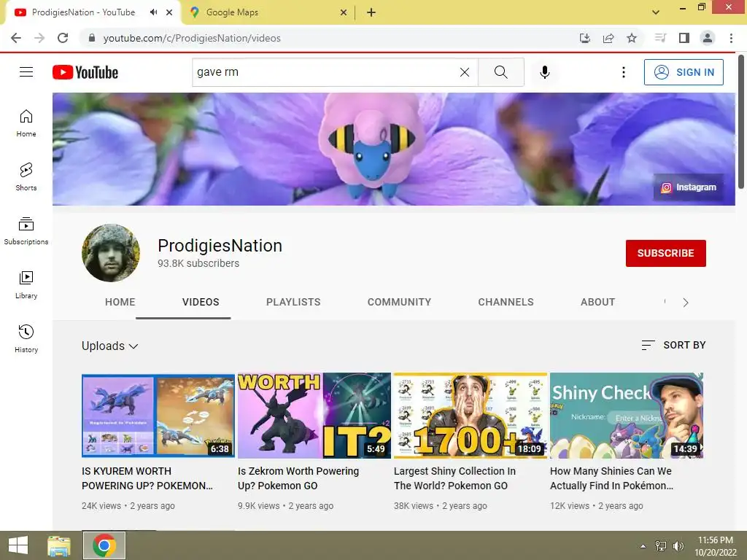Open Shorts in sidebar
Screen dimensions: 747x560
[26, 177]
